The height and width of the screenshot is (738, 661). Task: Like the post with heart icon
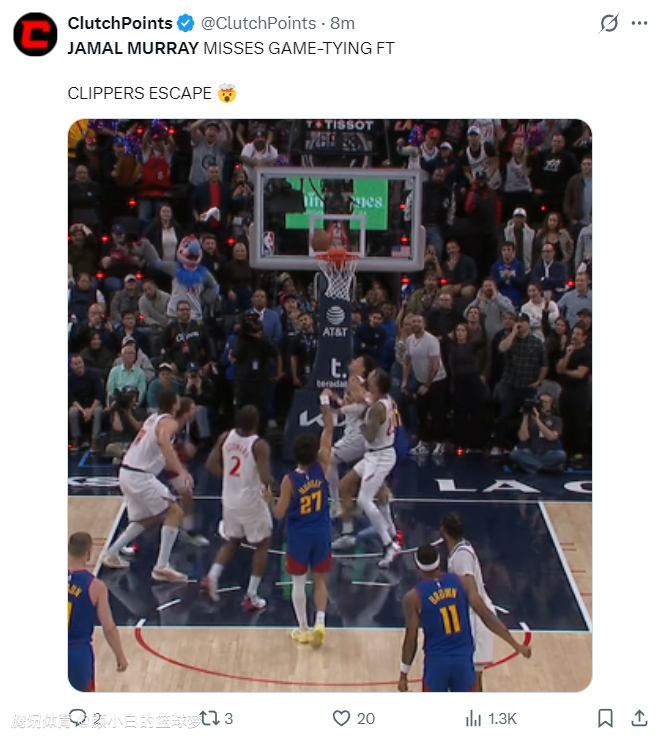341,719
